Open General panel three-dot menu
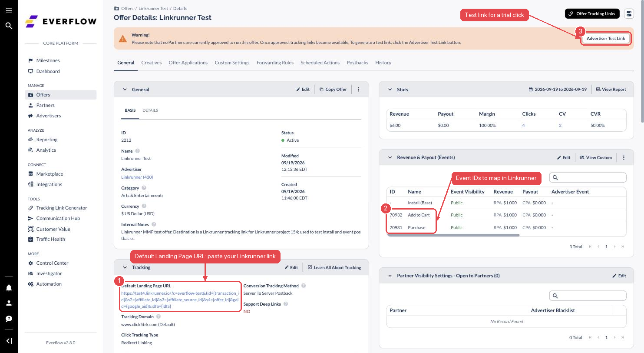This screenshot has height=353, width=644. [x=359, y=90]
